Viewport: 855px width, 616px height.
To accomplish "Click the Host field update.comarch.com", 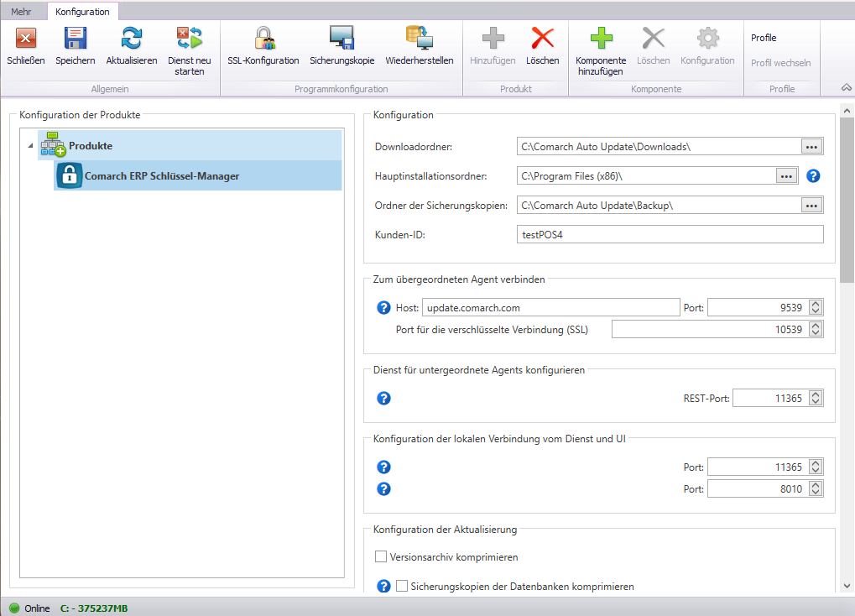I will click(x=550, y=308).
